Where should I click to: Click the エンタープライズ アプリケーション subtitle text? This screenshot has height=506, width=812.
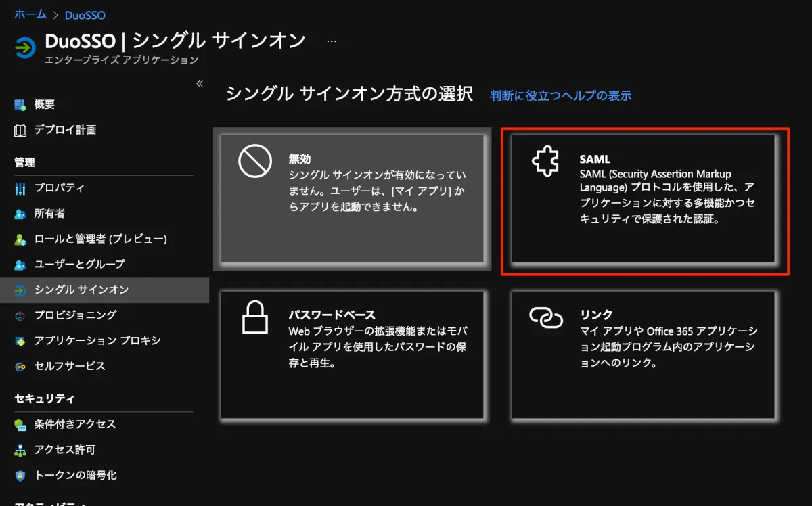(121, 60)
